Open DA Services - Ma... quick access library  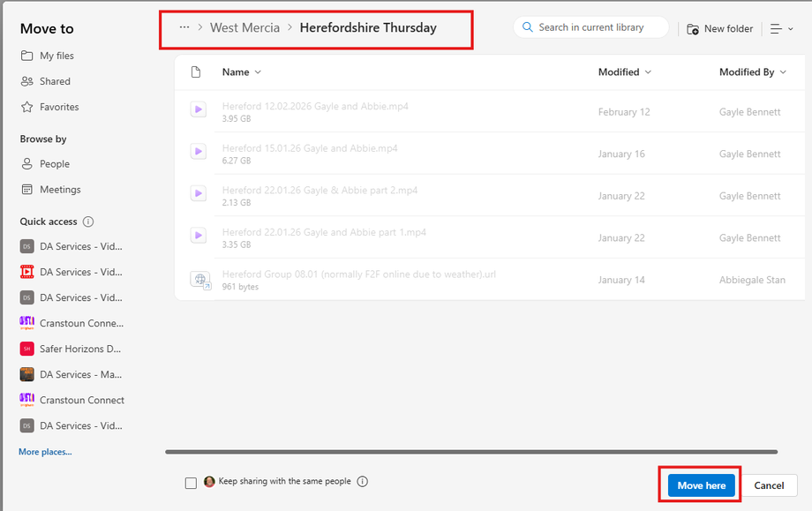(71, 374)
